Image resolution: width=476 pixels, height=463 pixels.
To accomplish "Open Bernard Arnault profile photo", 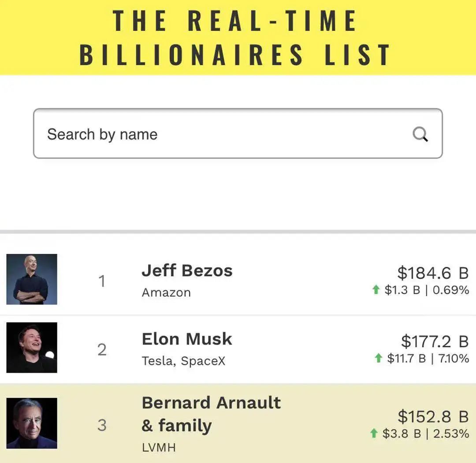I will 32,423.
